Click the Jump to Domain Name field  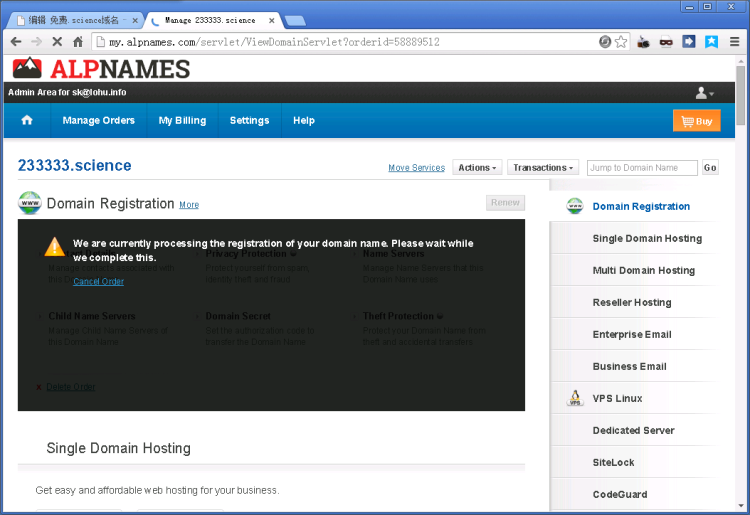[x=642, y=168]
